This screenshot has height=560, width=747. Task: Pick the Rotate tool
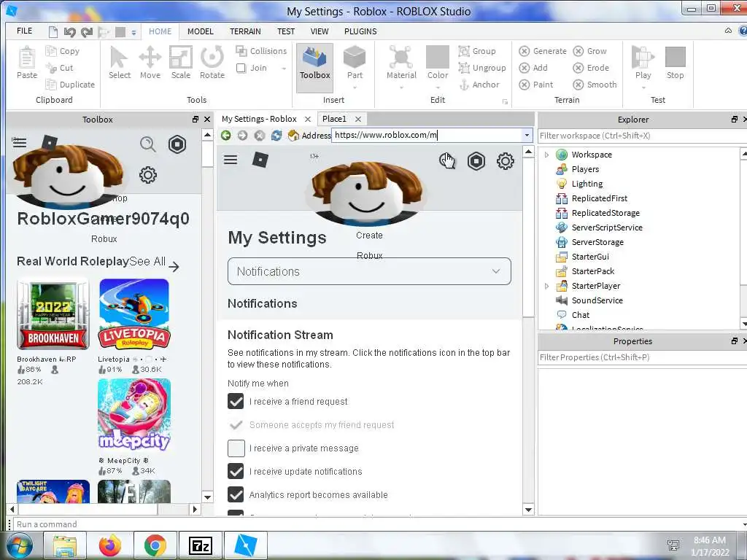(212, 63)
